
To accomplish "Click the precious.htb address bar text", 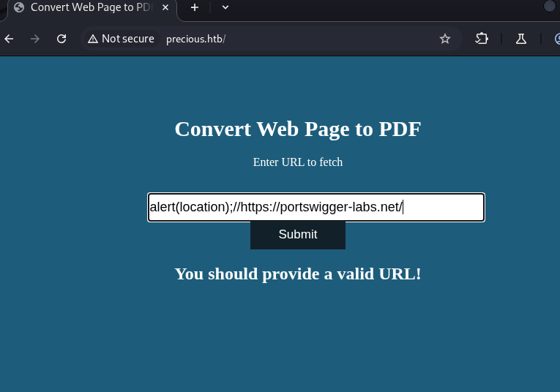I will click(x=195, y=39).
